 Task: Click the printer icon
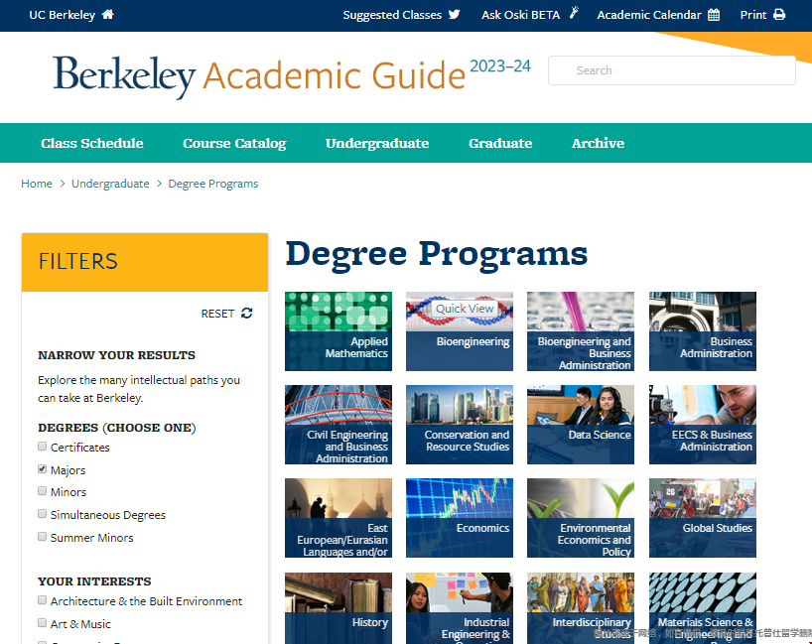(x=779, y=15)
